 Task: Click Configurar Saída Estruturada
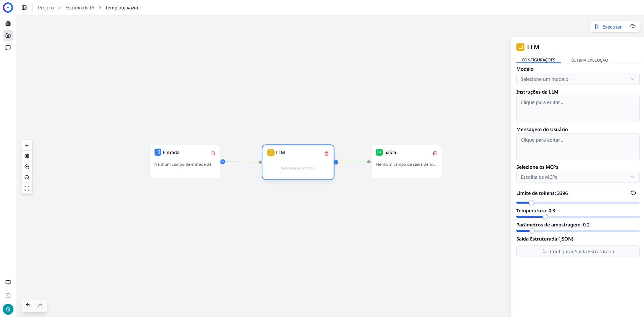(577, 251)
